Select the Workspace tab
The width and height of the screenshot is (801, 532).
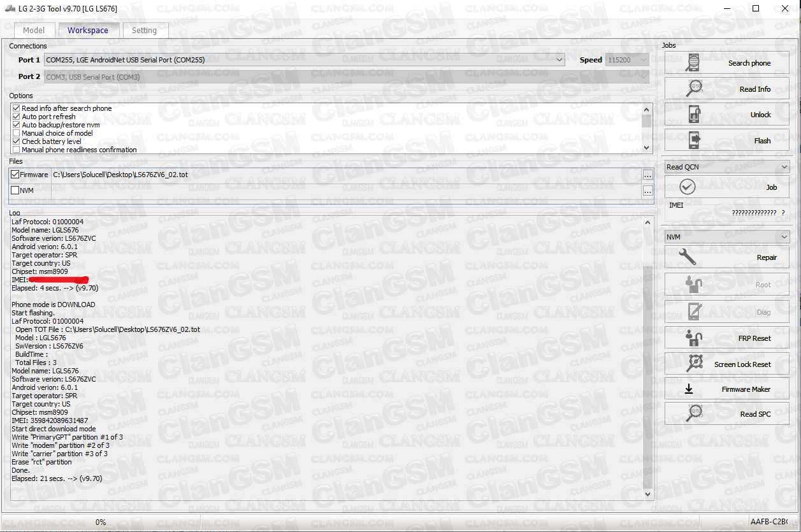tap(88, 30)
